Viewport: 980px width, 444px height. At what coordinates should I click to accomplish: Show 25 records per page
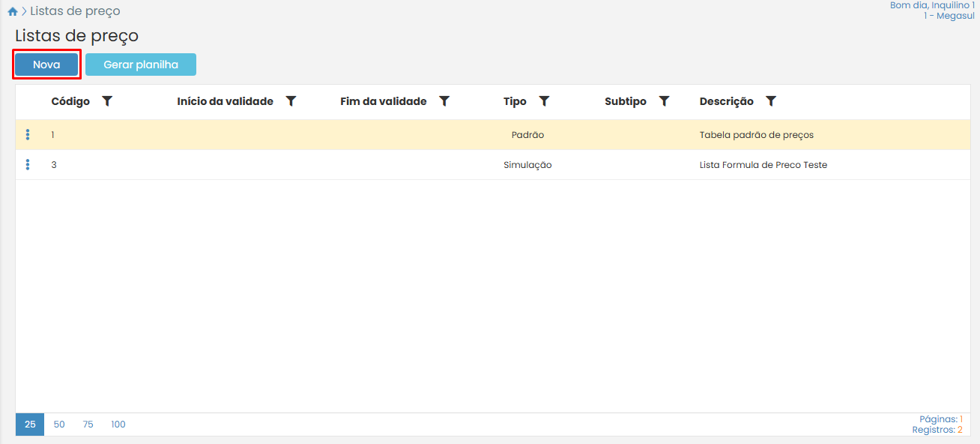click(30, 424)
